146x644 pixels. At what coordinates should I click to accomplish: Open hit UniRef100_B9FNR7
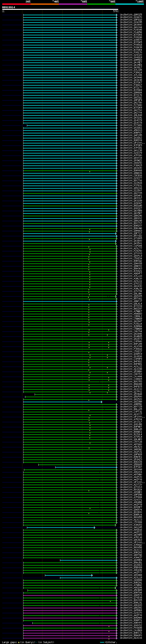(131, 427)
